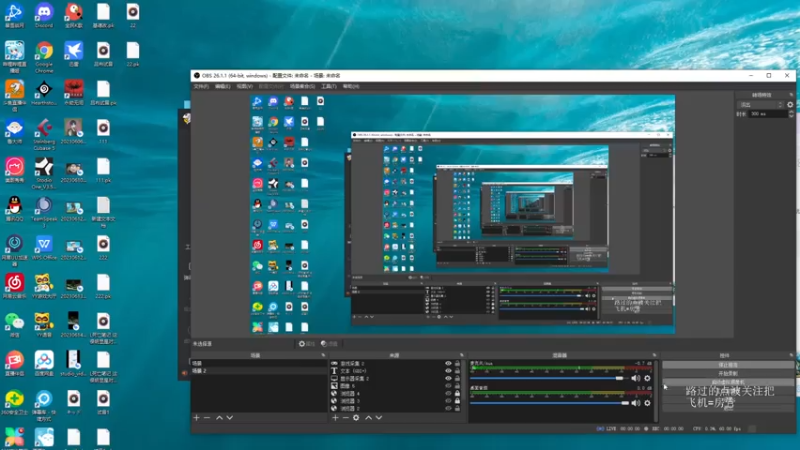
Task: Open the 文件(F) menu in OBS
Action: [201, 86]
